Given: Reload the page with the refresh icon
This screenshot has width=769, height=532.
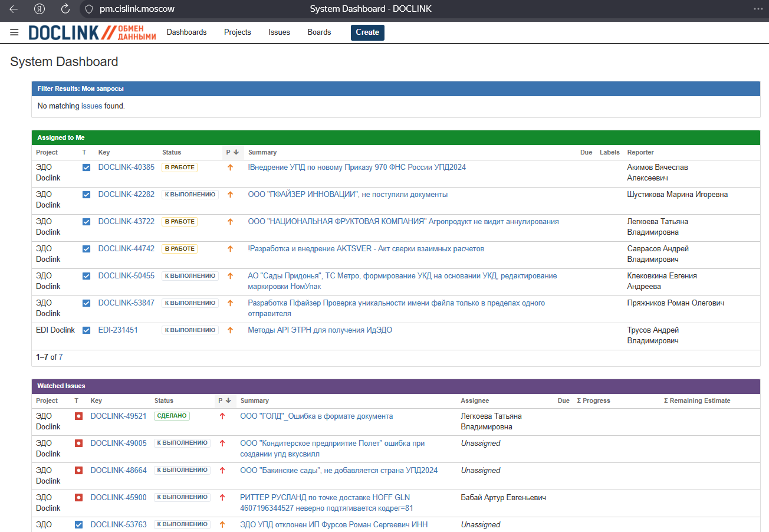Looking at the screenshot, I should [65, 9].
